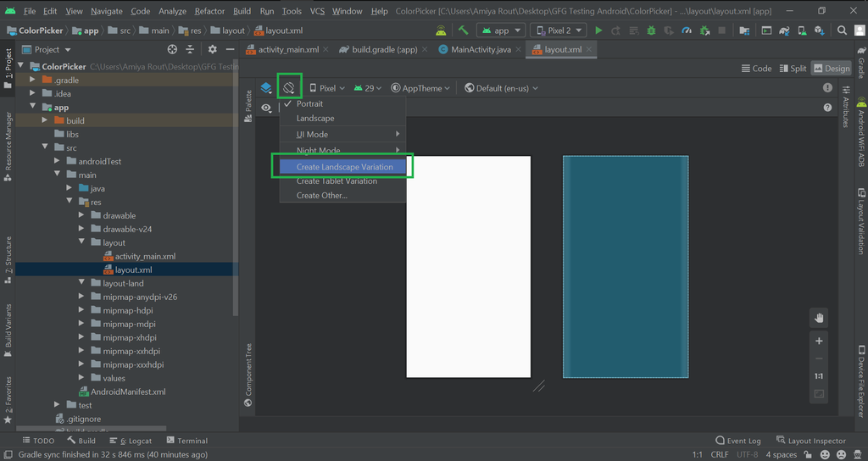Click the pan hand tool on canvas
Viewport: 868px width, 461px height.
point(819,318)
